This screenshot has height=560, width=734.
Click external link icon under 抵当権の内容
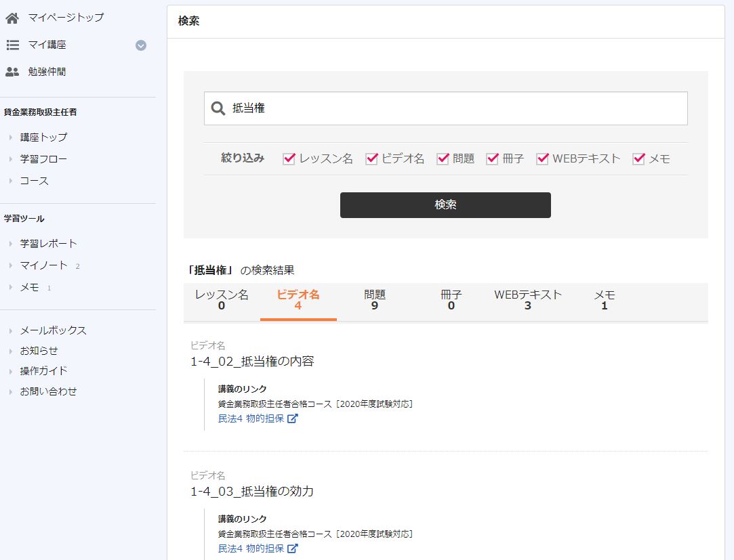pos(293,418)
